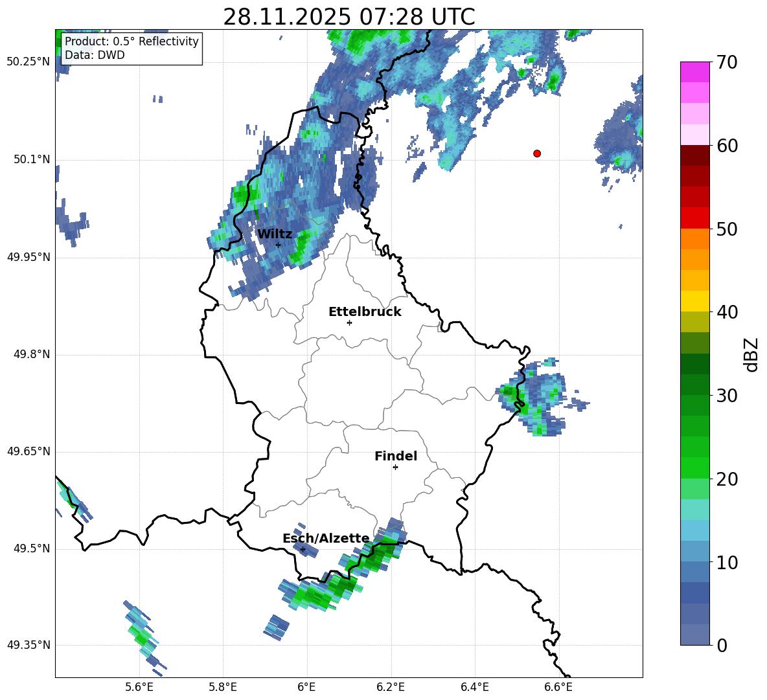
Task: Click the Findel cross marker
Action: (x=395, y=468)
